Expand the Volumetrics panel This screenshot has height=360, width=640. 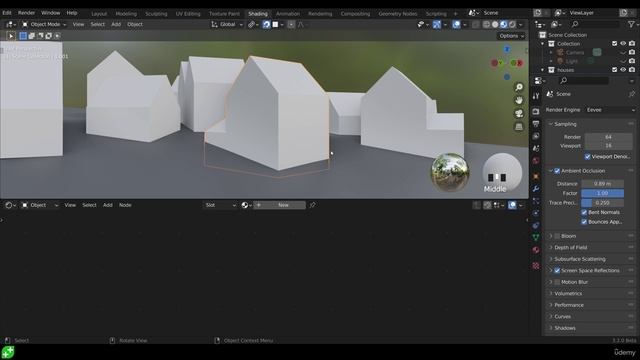click(x=568, y=293)
